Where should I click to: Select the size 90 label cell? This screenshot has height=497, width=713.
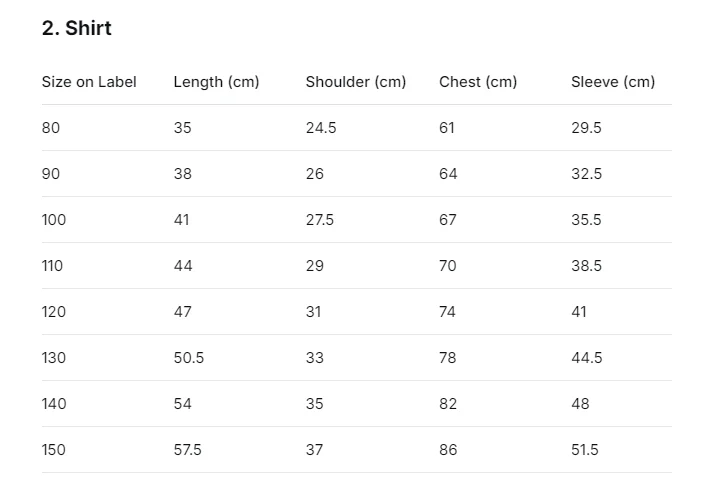[51, 174]
